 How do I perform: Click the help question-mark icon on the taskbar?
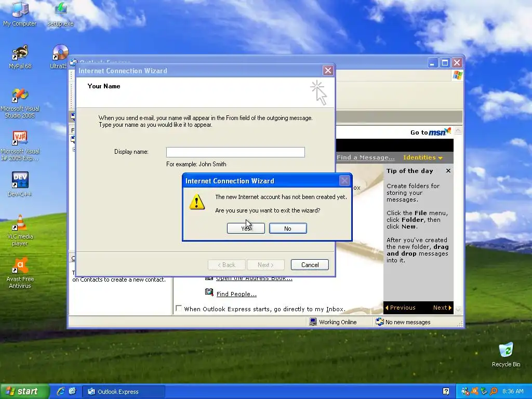pyautogui.click(x=446, y=392)
